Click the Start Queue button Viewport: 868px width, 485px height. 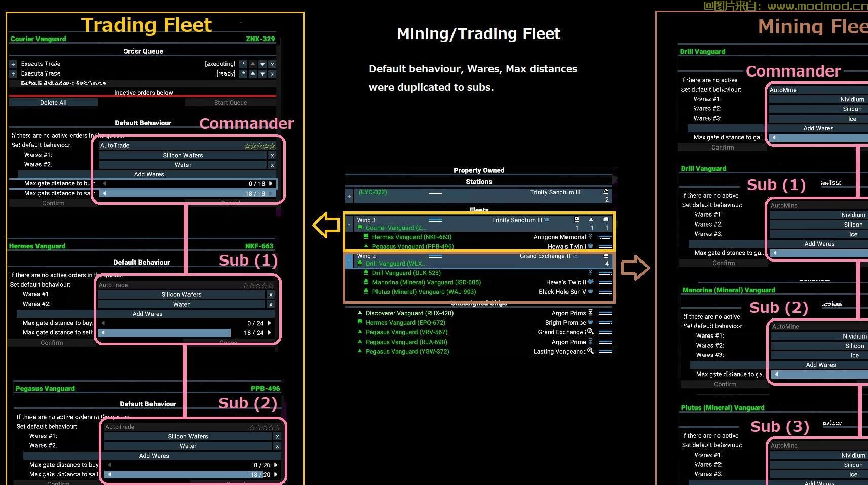coord(231,103)
